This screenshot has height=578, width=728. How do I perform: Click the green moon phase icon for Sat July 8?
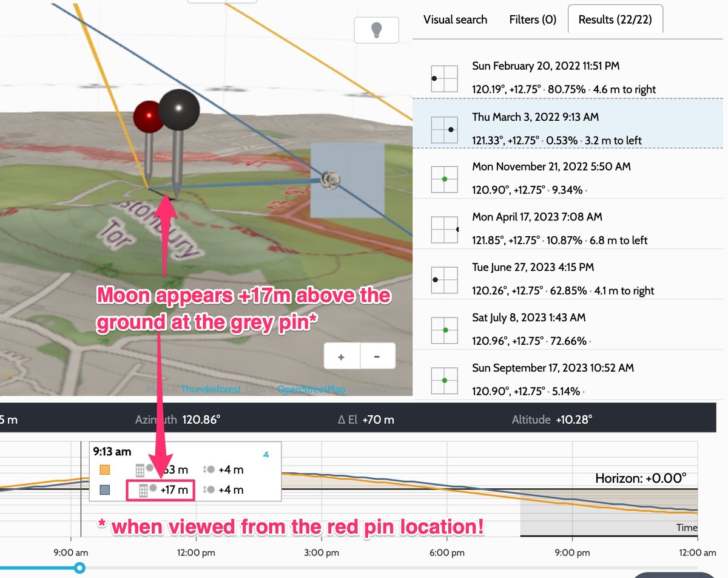point(444,330)
